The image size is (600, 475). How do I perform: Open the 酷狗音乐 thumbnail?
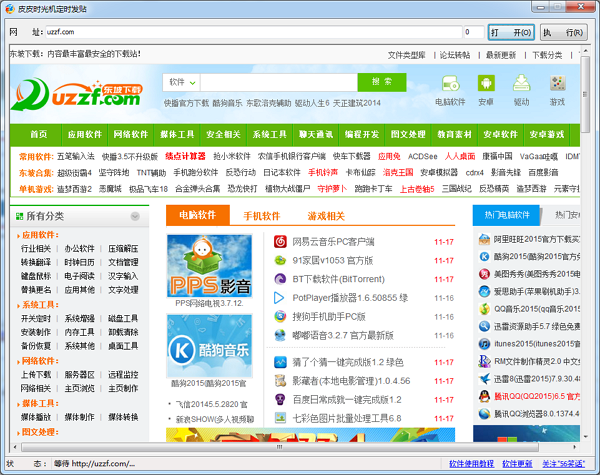click(x=209, y=346)
